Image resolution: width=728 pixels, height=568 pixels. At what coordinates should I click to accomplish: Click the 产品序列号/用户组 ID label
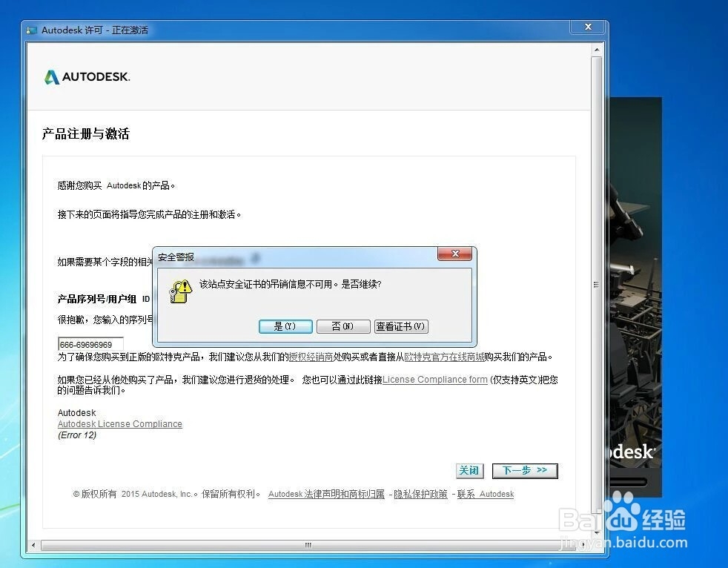click(104, 299)
